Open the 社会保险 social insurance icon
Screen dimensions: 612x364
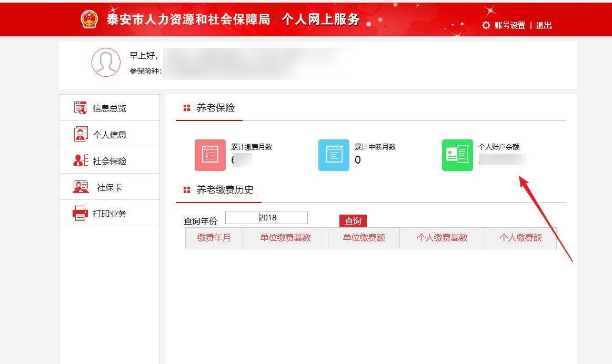pyautogui.click(x=80, y=160)
